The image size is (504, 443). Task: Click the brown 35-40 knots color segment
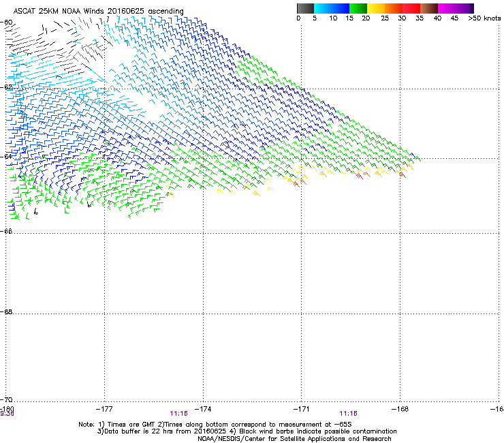[429, 8]
